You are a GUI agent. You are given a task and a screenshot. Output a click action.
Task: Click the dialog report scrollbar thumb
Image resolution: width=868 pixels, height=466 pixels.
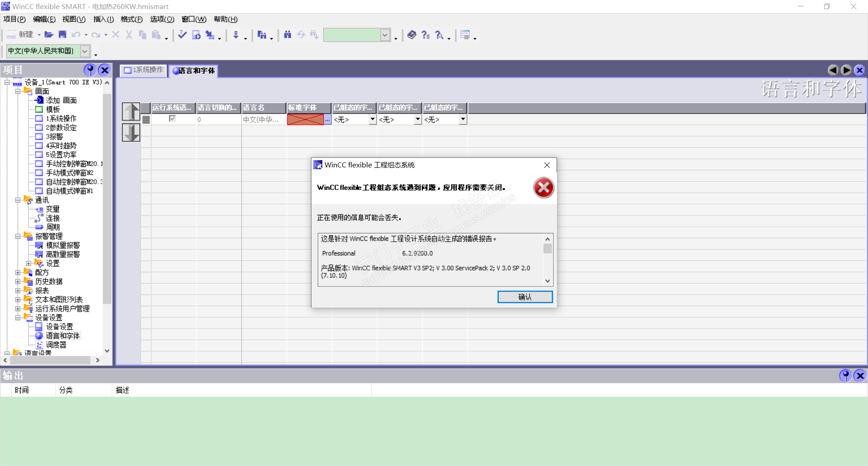point(547,249)
